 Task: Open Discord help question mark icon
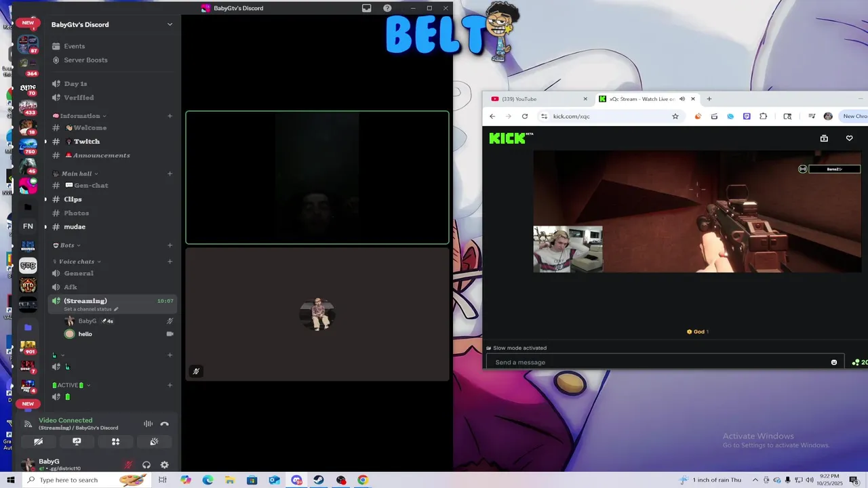(x=387, y=8)
